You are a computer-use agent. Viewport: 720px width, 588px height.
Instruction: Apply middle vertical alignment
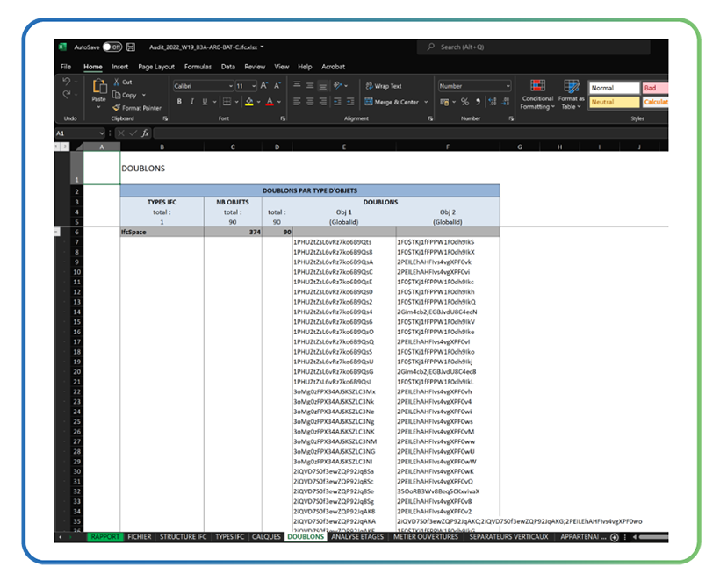[x=310, y=85]
